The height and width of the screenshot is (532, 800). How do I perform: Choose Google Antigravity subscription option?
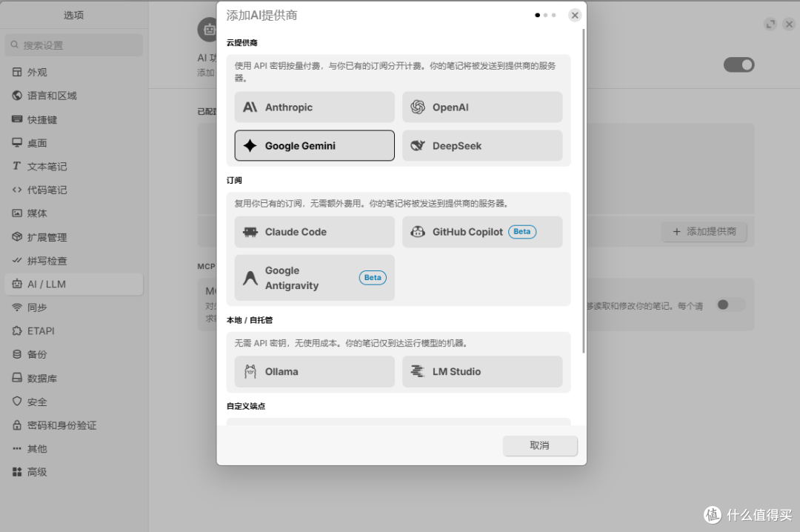(x=314, y=278)
